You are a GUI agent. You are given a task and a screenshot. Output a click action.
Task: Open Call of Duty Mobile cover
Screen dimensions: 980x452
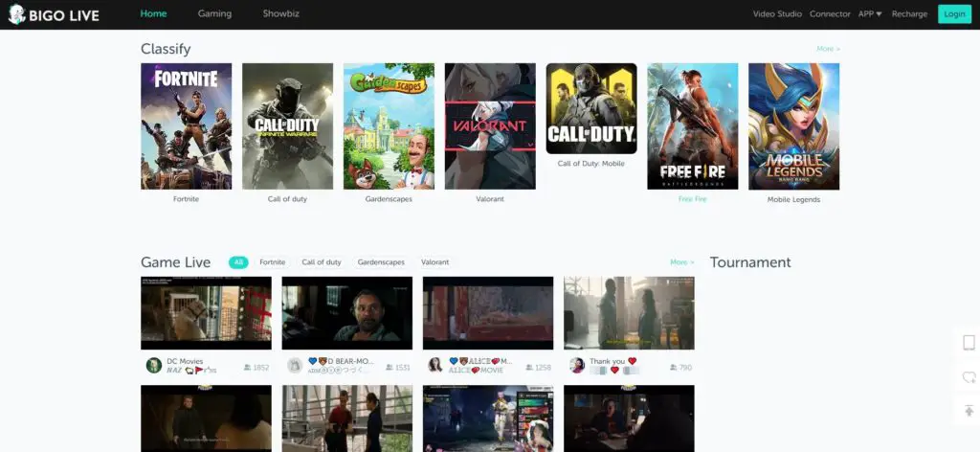pyautogui.click(x=591, y=109)
